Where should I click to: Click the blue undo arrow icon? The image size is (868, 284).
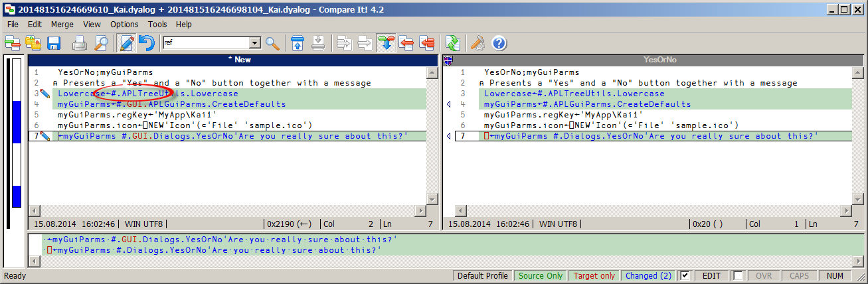tap(147, 44)
